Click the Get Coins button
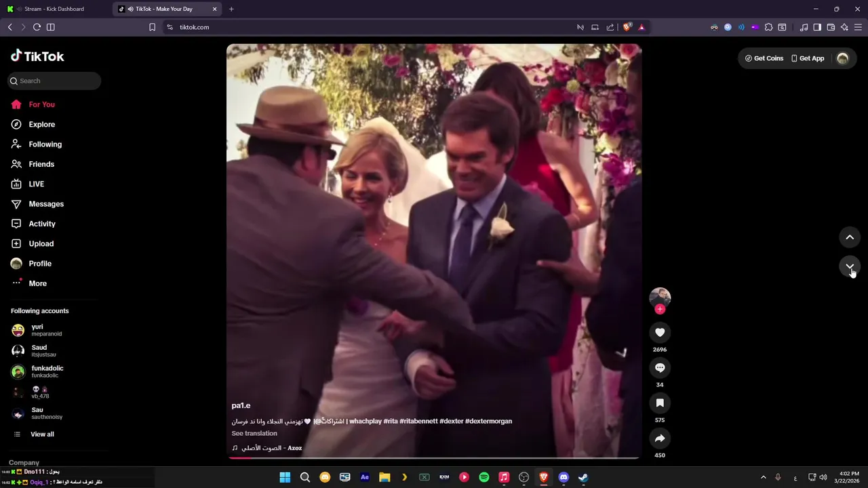Image resolution: width=868 pixels, height=488 pixels. pyautogui.click(x=764, y=58)
